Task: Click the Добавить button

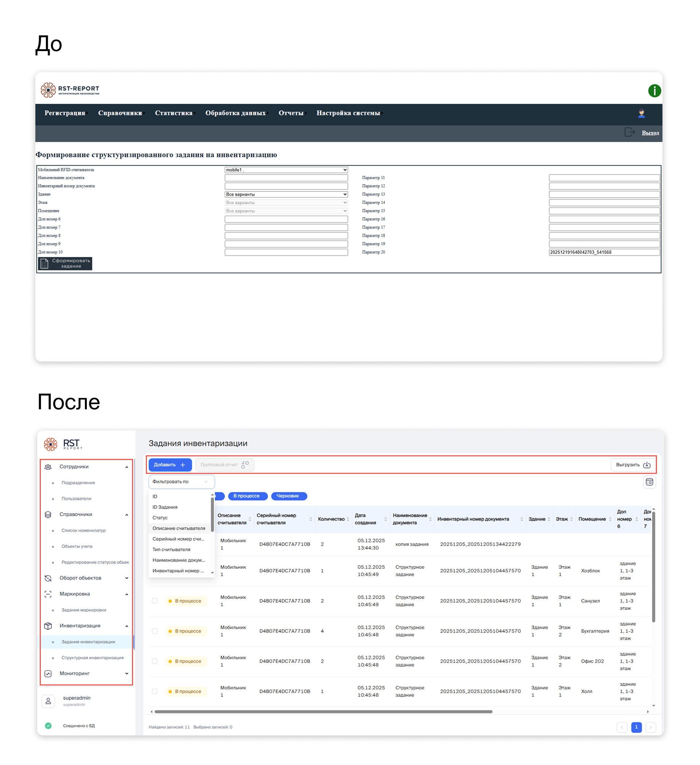Action: (170, 465)
